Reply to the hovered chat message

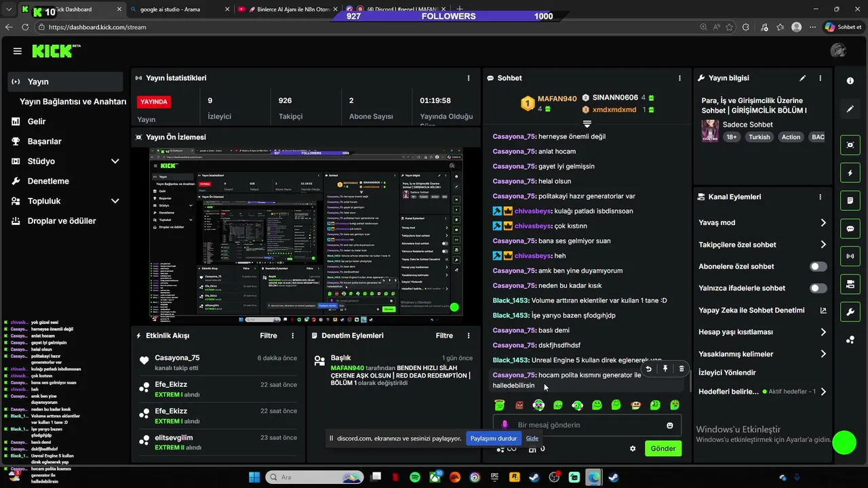(x=649, y=369)
